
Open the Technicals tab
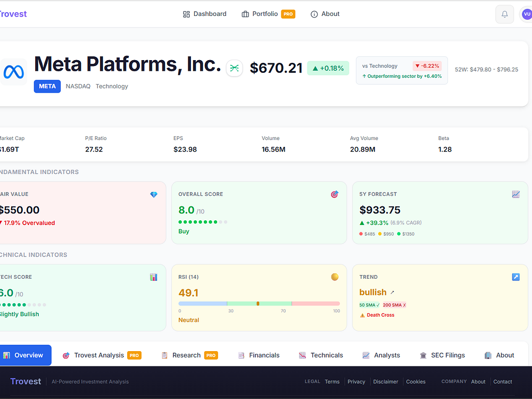[321, 355]
